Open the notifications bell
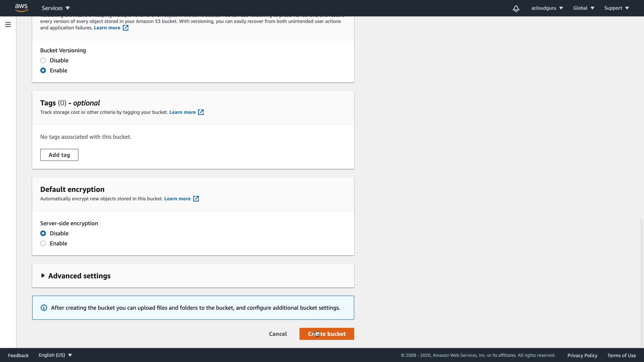The width and height of the screenshot is (644, 362). pyautogui.click(x=516, y=8)
